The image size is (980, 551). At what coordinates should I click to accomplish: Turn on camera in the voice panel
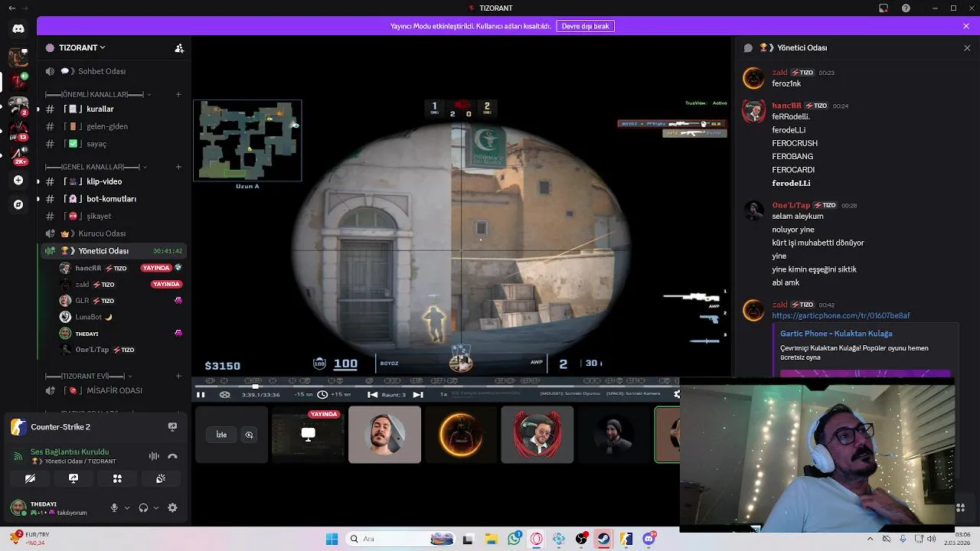tap(30, 478)
